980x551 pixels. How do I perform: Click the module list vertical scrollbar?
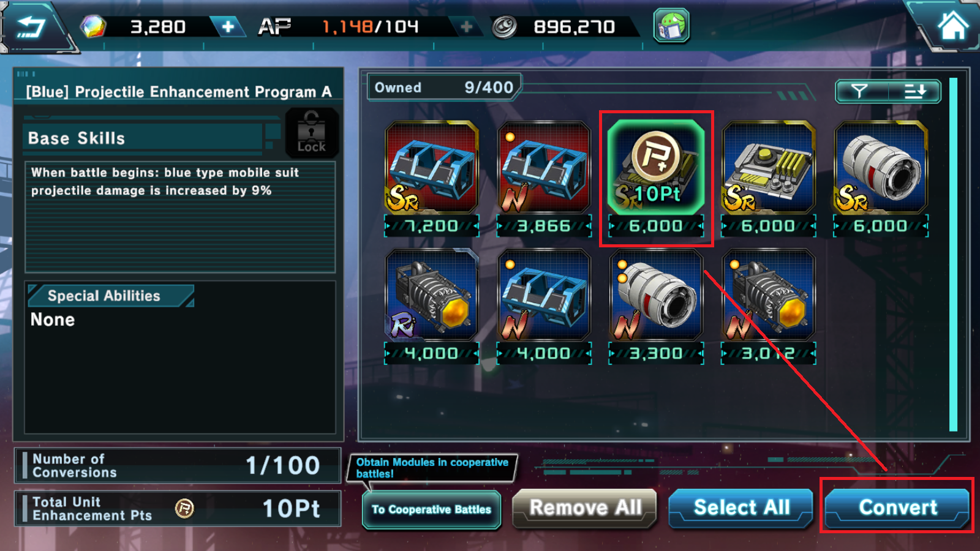pos(953,254)
